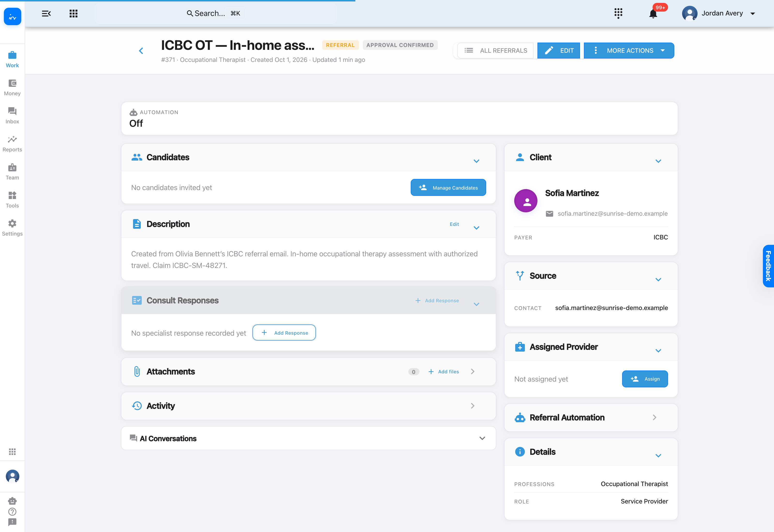
Task: Expand the AI Conversations panel
Action: 482,438
